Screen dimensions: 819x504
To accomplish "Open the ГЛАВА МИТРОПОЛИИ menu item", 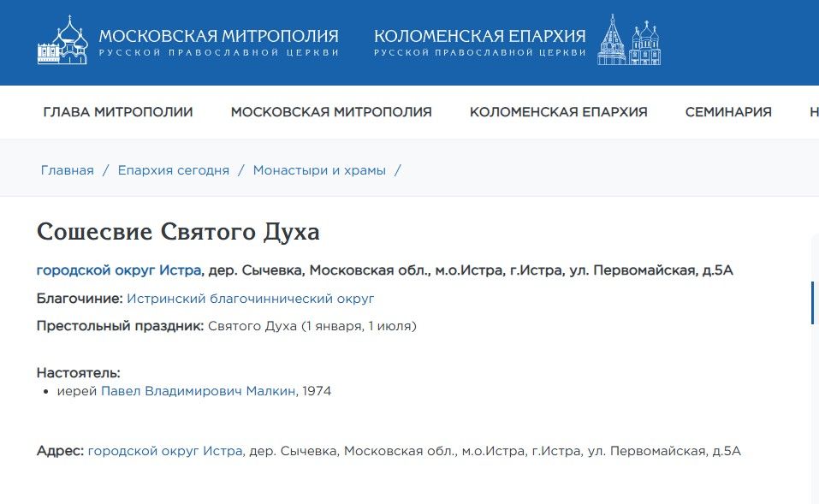I will [x=119, y=112].
